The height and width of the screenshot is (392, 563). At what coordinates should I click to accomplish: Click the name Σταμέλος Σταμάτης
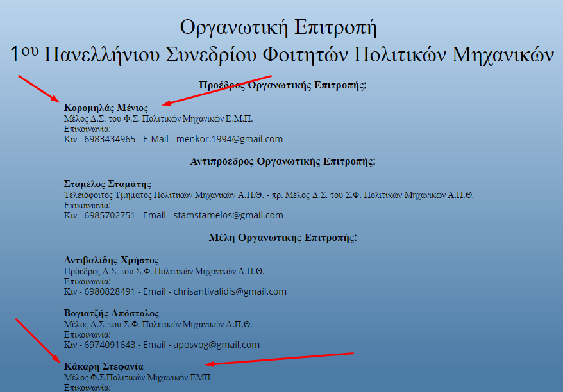[x=108, y=184]
